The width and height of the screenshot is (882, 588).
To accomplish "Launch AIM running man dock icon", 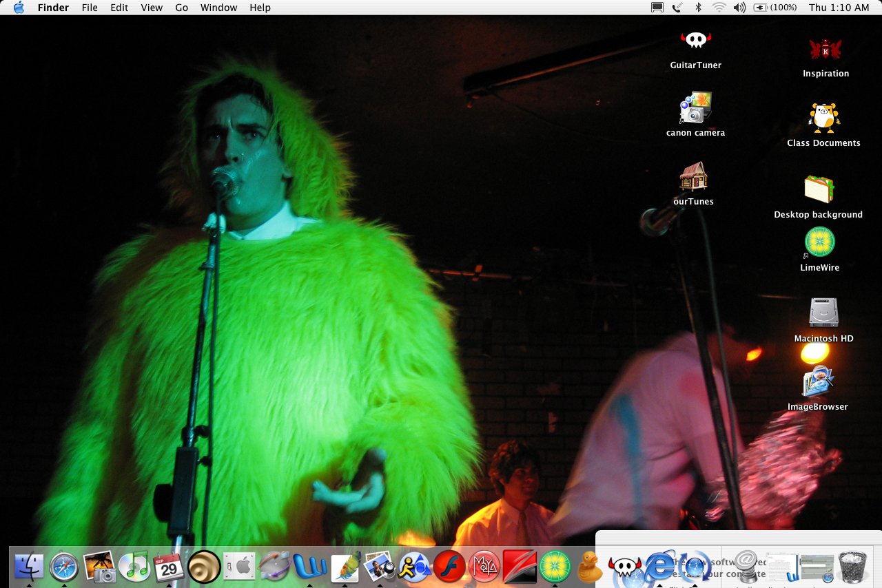I will click(x=415, y=567).
